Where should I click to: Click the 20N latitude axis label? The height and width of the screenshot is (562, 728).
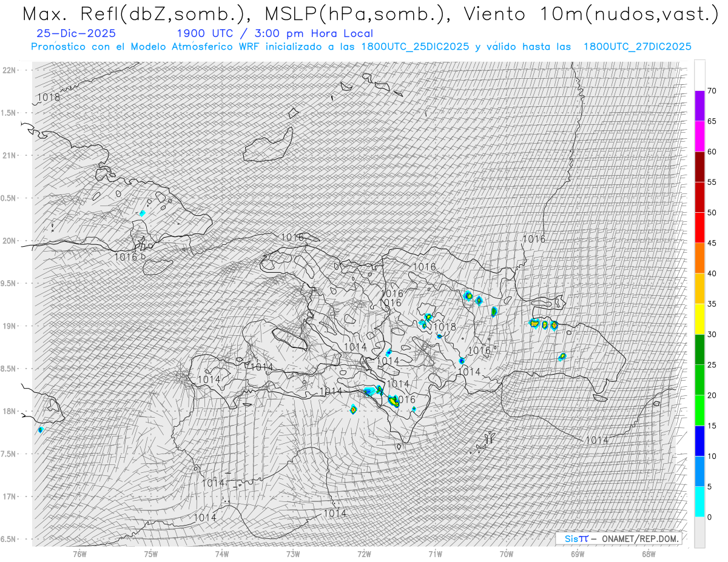click(8, 241)
